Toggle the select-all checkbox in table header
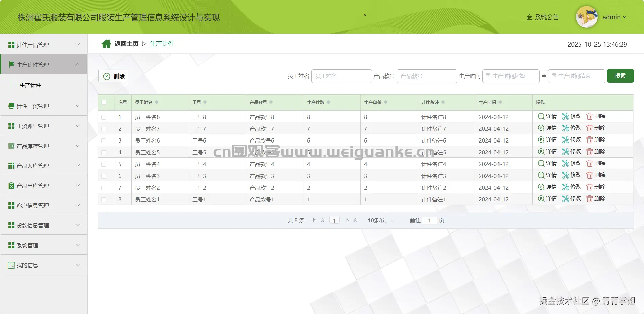This screenshot has width=644, height=314. pos(104,102)
